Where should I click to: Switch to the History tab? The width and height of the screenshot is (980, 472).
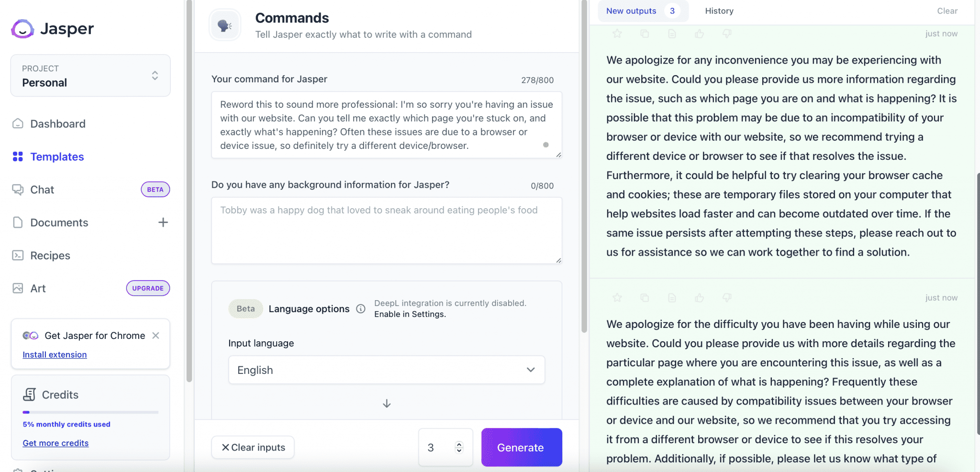tap(719, 11)
